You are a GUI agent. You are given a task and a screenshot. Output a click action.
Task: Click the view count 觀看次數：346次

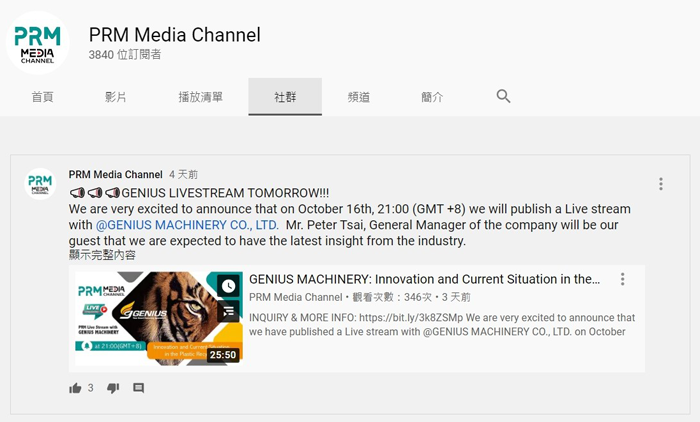pyautogui.click(x=392, y=297)
